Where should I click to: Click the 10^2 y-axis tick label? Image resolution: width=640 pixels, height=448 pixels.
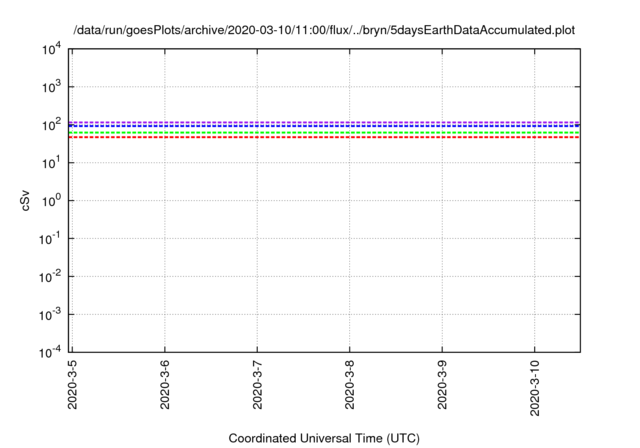click(x=51, y=125)
